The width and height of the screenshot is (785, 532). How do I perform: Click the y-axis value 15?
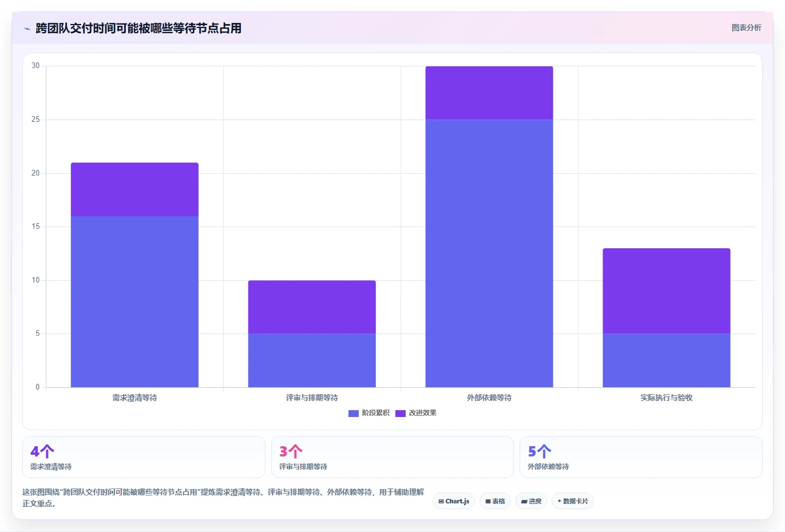point(35,227)
